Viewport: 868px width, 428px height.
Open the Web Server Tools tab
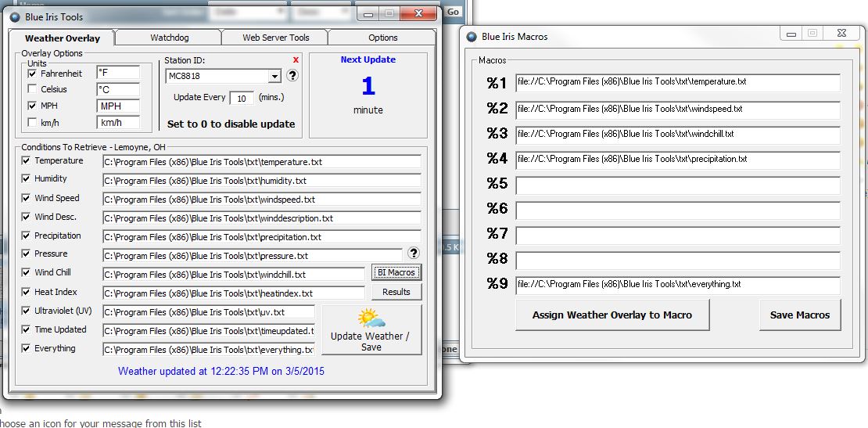(275, 38)
